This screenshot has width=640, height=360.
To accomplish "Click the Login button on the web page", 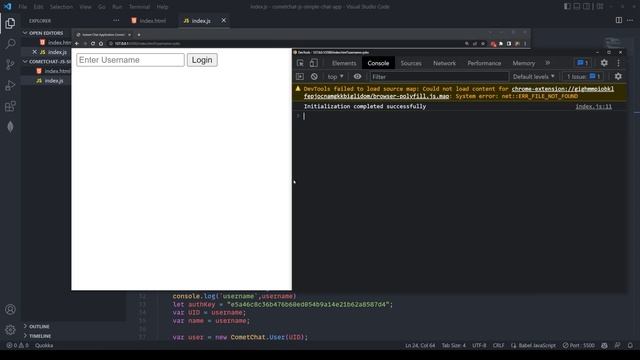I will pyautogui.click(x=202, y=60).
